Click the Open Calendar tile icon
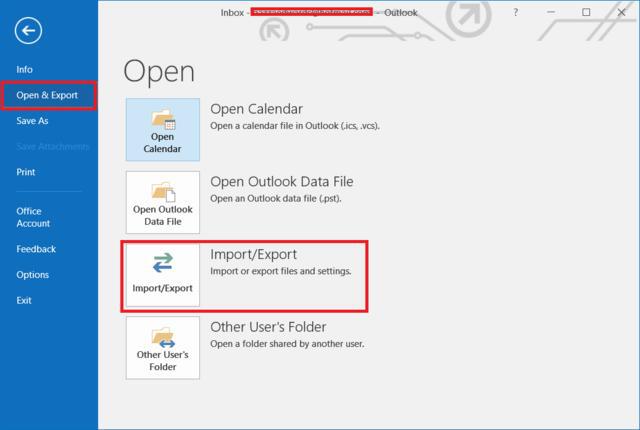Viewport: 640px width, 430px height. 163,129
